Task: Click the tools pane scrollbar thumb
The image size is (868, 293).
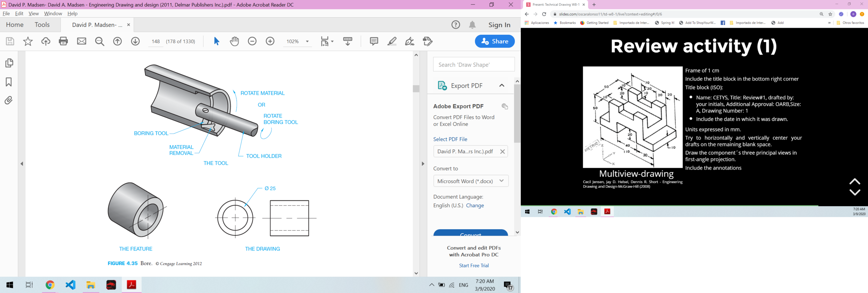Action: coord(517,114)
